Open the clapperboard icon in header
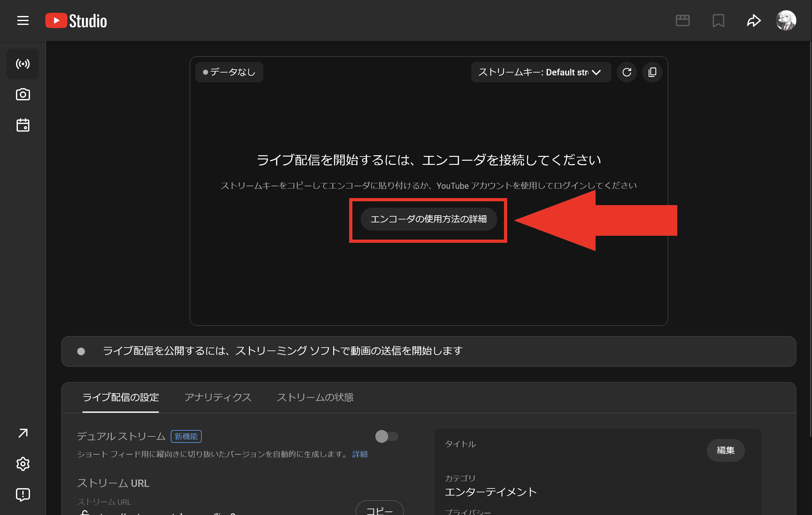The height and width of the screenshot is (515, 812). 682,20
